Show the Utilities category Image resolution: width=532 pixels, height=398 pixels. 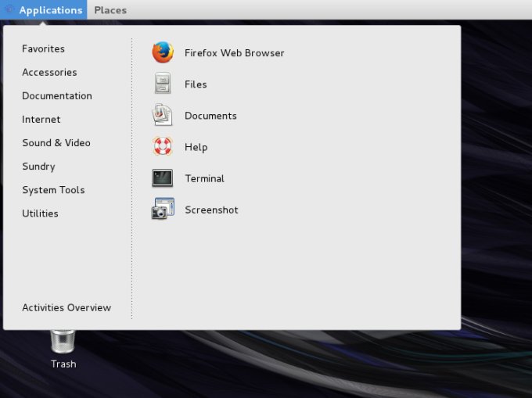[40, 213]
